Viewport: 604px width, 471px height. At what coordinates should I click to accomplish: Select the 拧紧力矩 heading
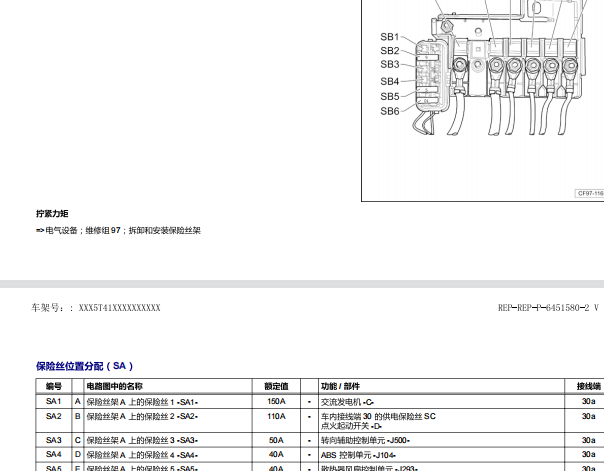click(x=52, y=214)
